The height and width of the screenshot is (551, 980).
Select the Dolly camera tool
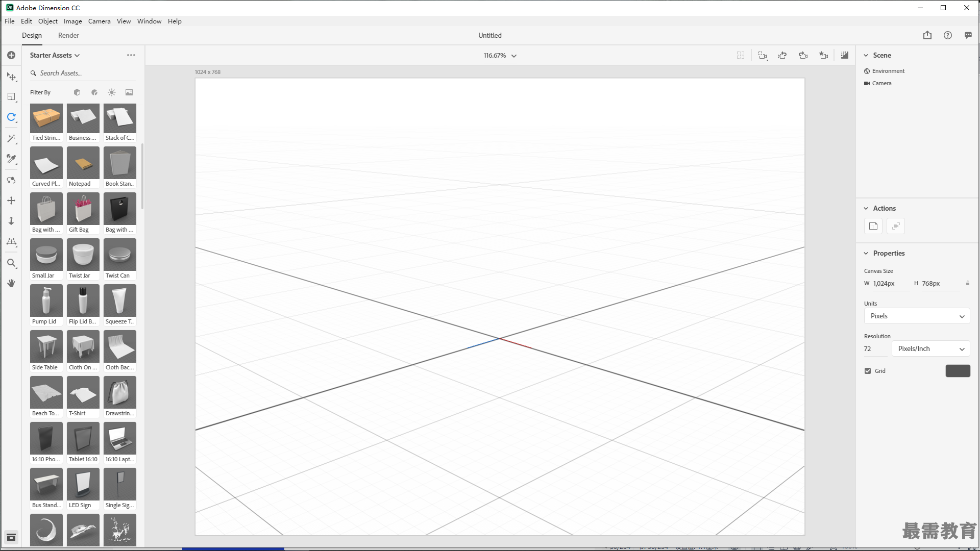click(x=11, y=221)
